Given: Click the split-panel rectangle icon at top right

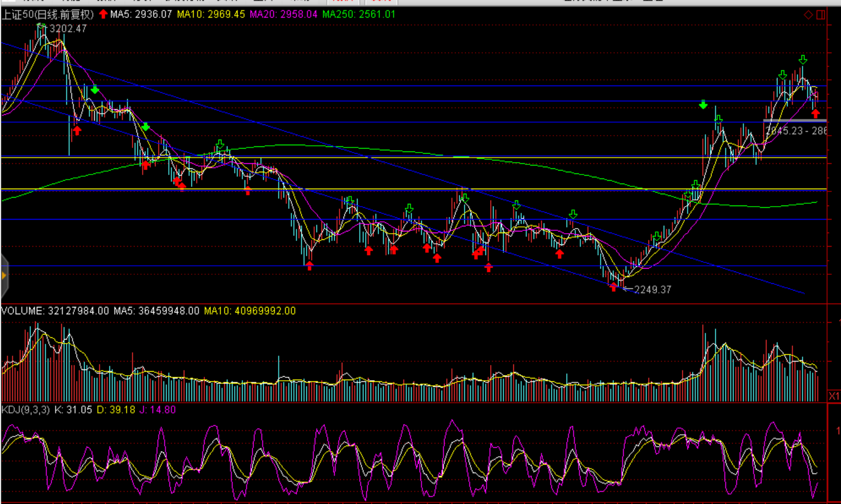Looking at the screenshot, I should coord(821,15).
